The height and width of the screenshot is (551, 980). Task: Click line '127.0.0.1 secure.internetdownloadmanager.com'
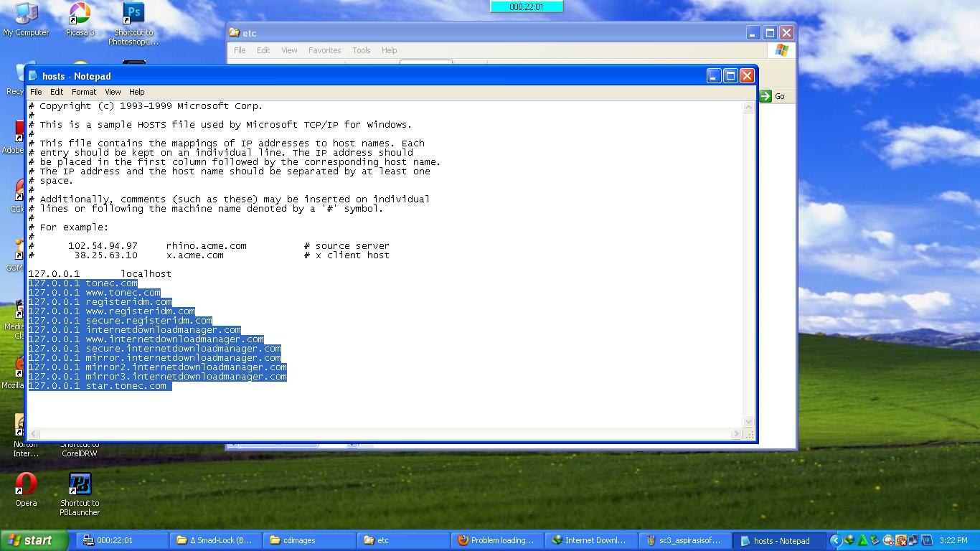[x=154, y=349]
